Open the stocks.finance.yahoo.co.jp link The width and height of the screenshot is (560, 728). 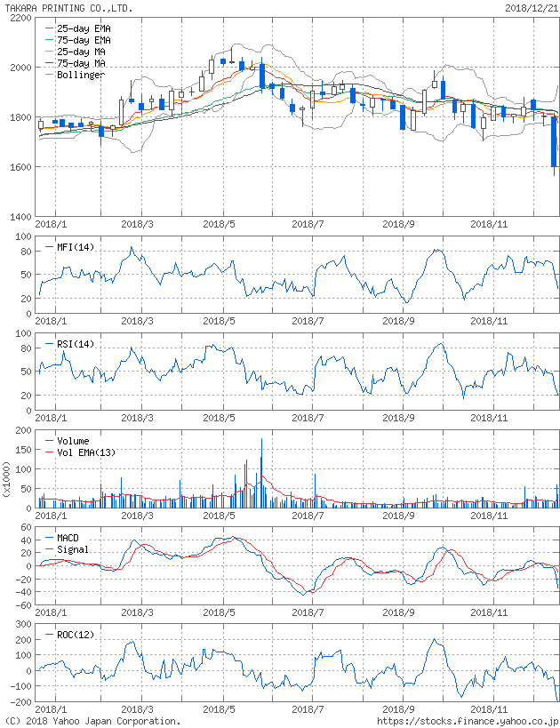[x=468, y=721]
